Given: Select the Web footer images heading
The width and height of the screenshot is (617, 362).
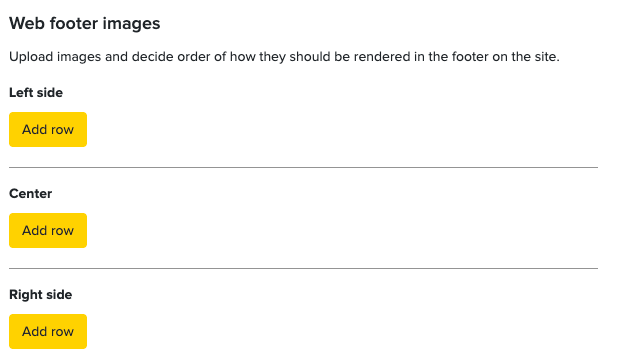Looking at the screenshot, I should pos(85,24).
